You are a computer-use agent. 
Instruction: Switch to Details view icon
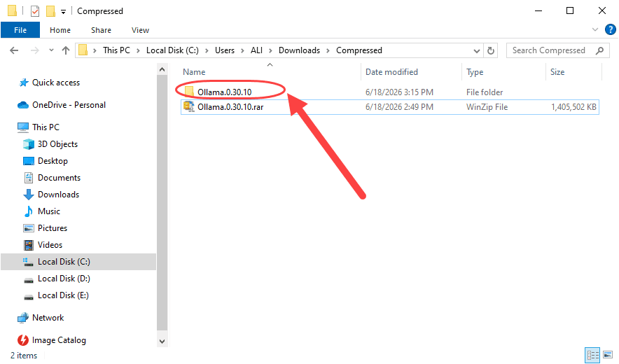click(592, 355)
